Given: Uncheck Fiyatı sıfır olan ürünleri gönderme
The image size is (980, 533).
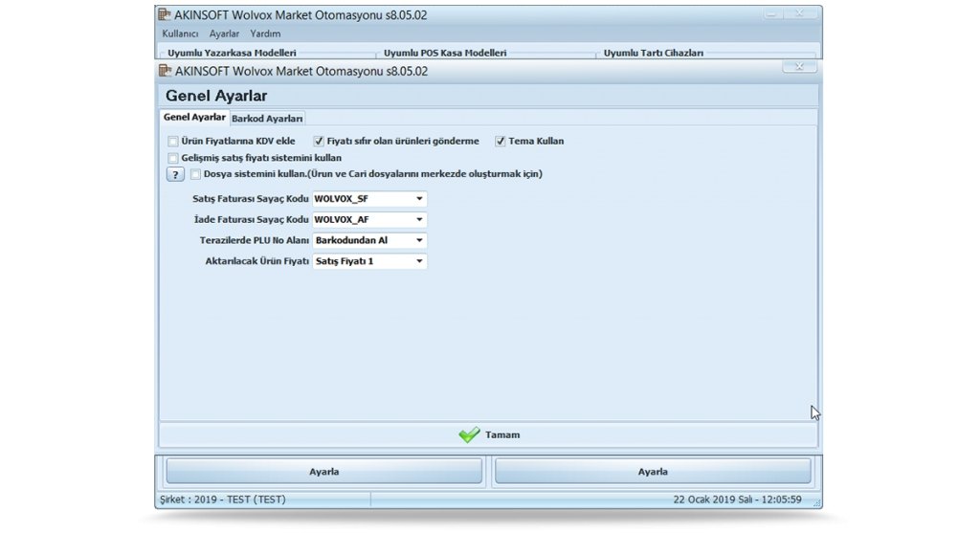Looking at the screenshot, I should click(x=319, y=142).
